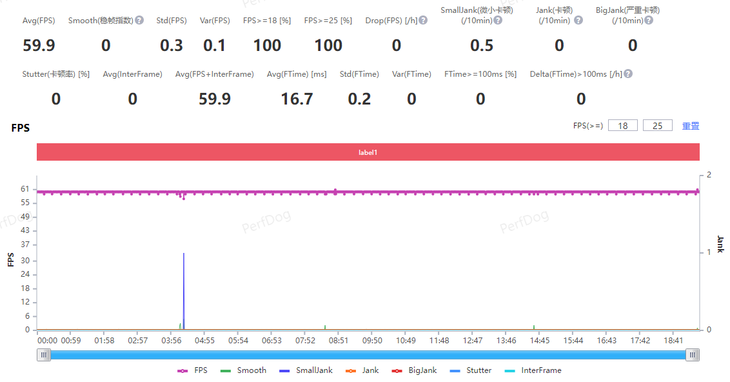This screenshot has width=730, height=382.
Task: Click Var(FPS) value 0.1
Action: tap(214, 46)
